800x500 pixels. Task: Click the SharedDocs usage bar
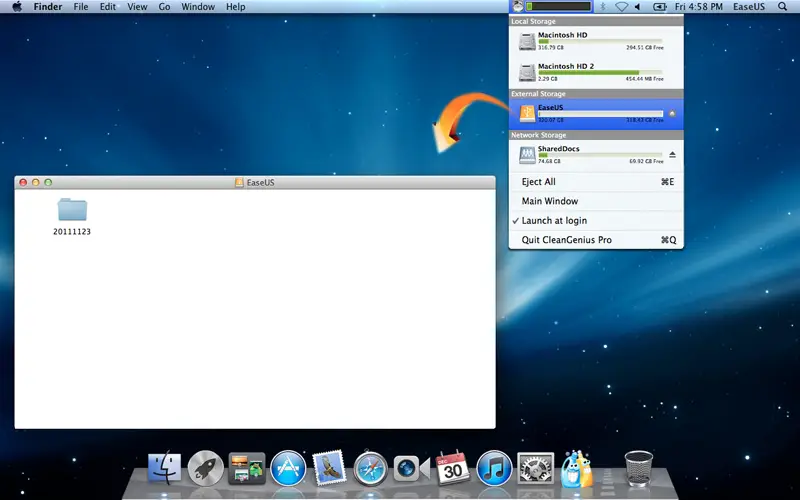(x=601, y=155)
